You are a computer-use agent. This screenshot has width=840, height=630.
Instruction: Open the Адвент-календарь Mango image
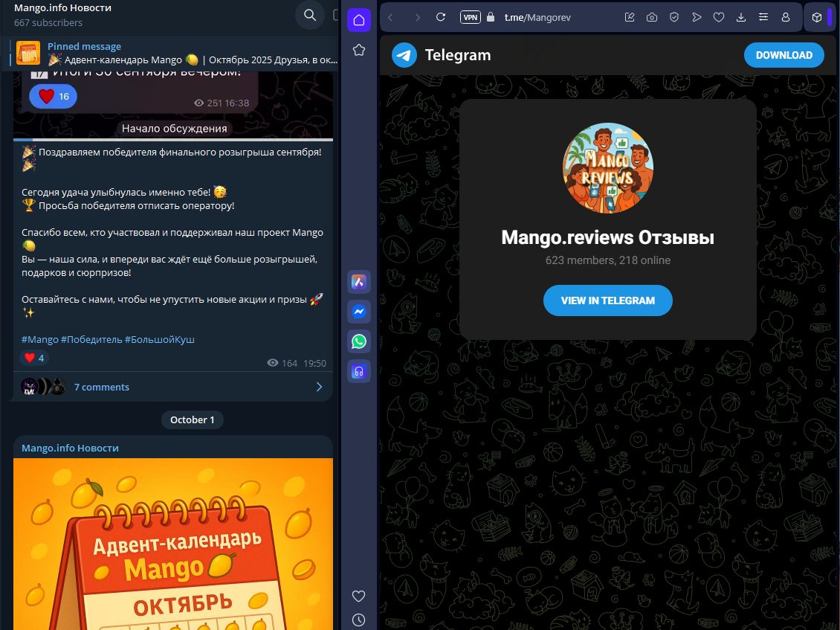tap(173, 544)
